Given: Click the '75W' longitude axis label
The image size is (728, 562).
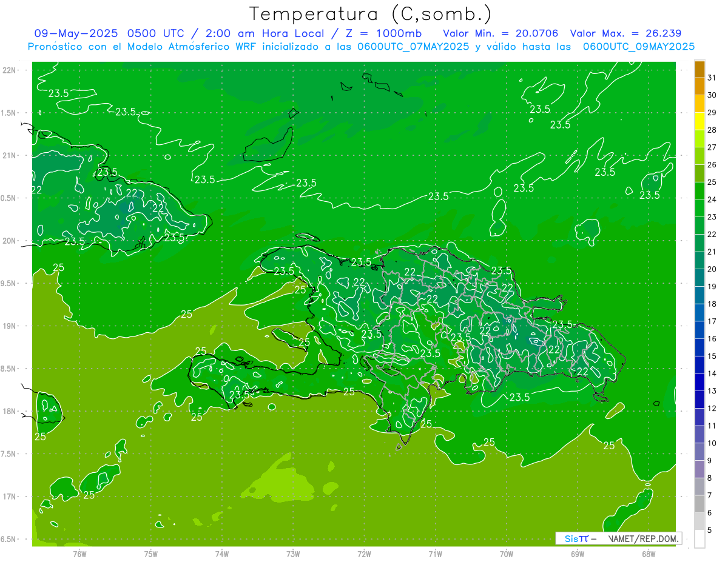Looking at the screenshot, I should point(150,554).
